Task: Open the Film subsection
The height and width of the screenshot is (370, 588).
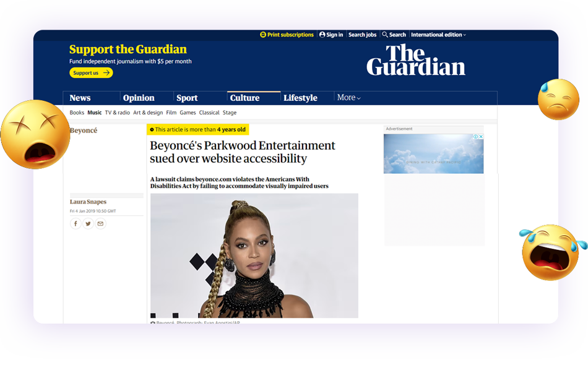Action: (171, 113)
